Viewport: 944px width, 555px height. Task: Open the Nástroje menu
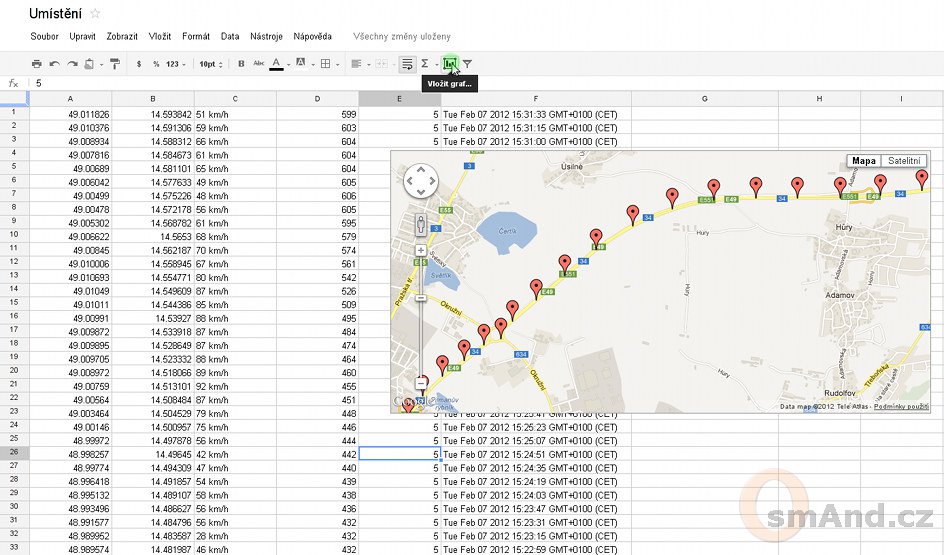click(266, 36)
